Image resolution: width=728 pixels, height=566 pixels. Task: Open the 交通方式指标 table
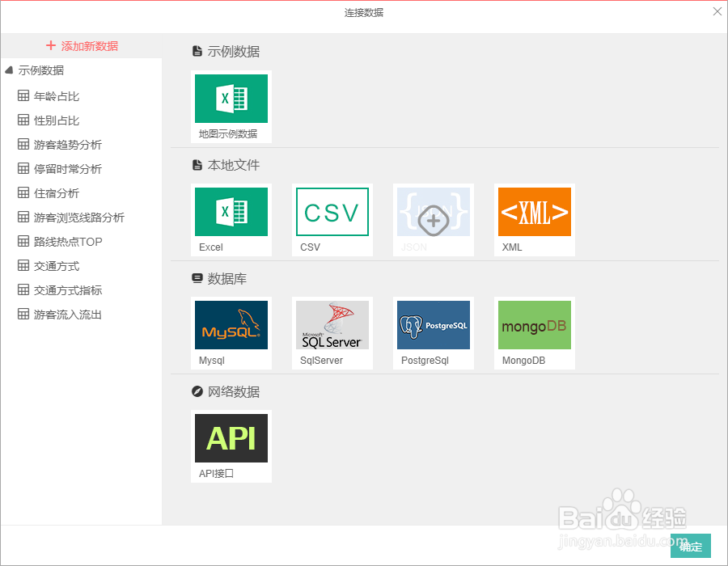click(x=68, y=290)
